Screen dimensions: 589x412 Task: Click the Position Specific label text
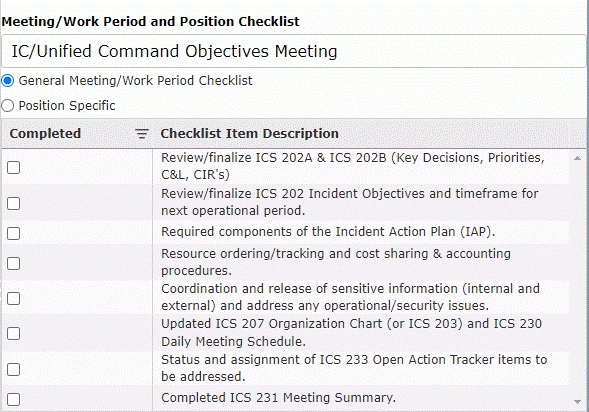click(67, 106)
